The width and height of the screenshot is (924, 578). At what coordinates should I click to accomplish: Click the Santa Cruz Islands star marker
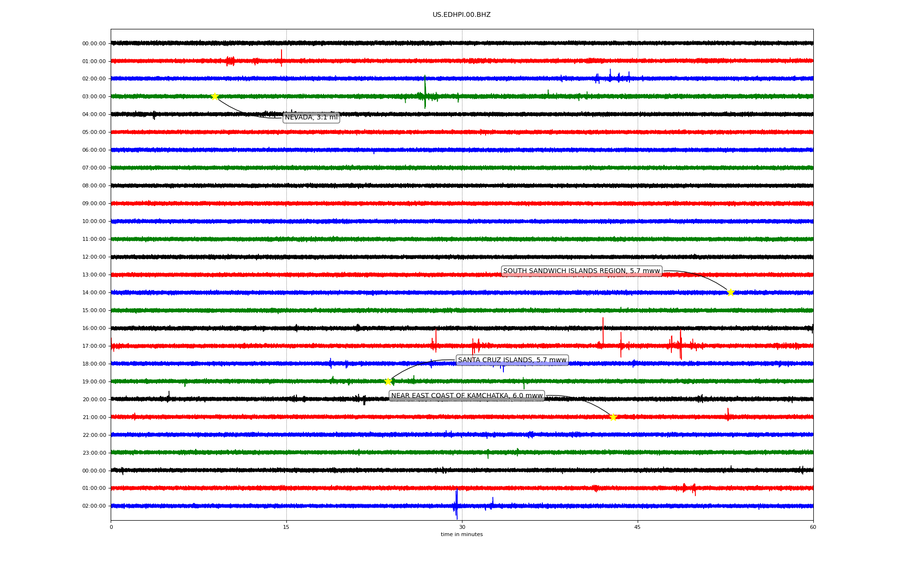pos(388,381)
